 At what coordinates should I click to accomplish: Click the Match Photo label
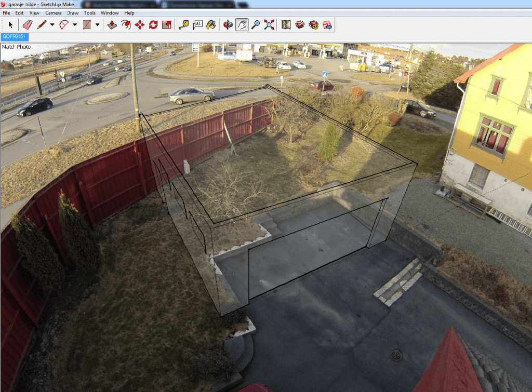16,47
